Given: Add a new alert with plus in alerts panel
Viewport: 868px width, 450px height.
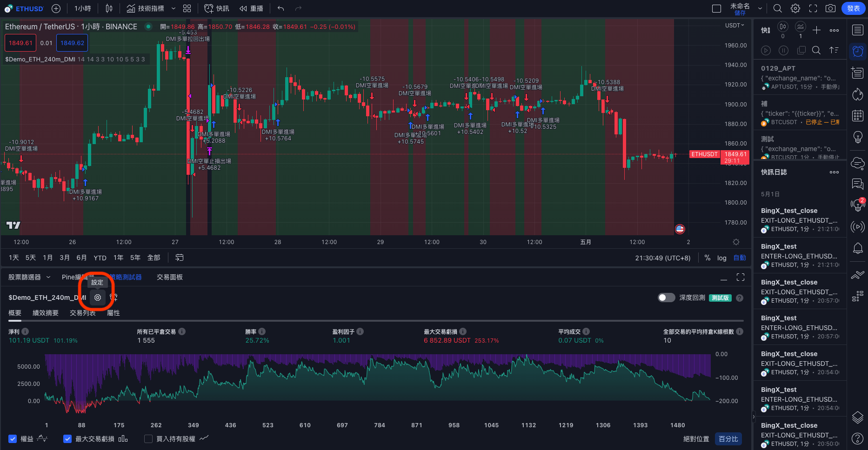Looking at the screenshot, I should pos(816,30).
